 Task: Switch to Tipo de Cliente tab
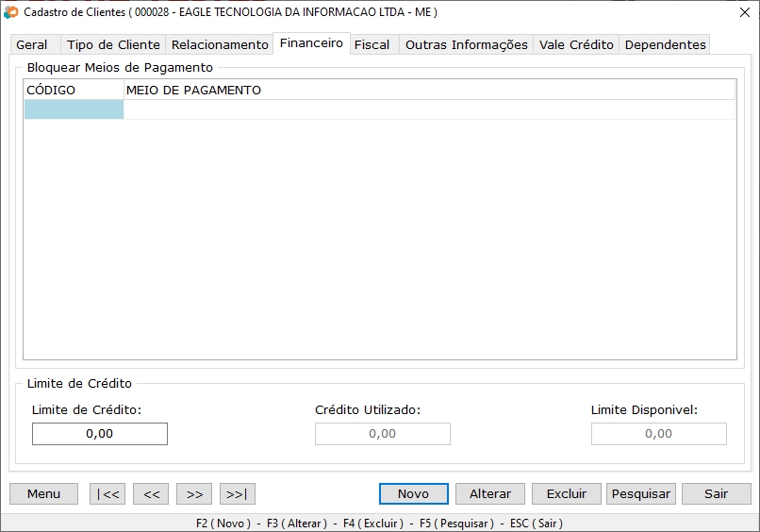coord(113,44)
